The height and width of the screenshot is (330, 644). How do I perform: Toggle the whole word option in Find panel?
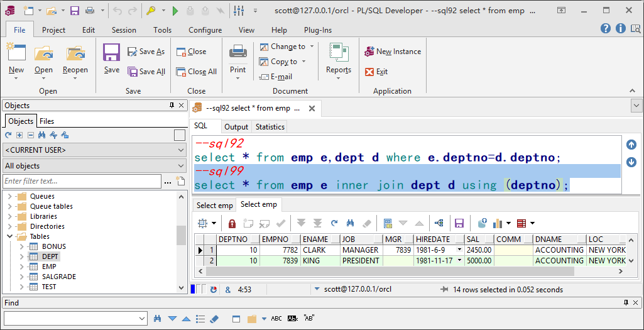click(292, 319)
